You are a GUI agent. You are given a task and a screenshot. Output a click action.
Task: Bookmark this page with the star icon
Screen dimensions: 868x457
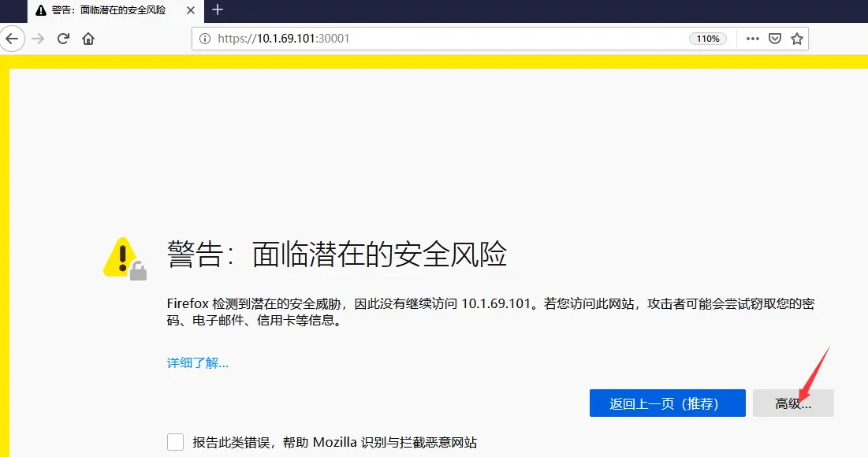(797, 39)
